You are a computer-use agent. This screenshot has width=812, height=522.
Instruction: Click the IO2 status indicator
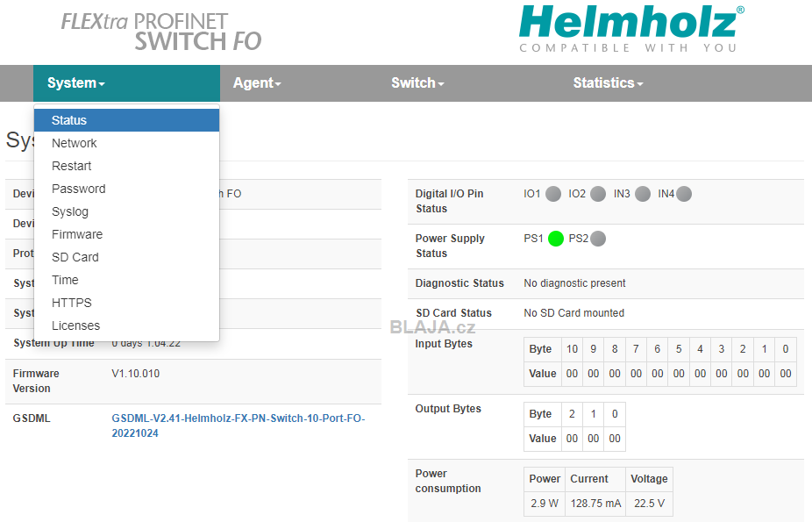pyautogui.click(x=598, y=194)
